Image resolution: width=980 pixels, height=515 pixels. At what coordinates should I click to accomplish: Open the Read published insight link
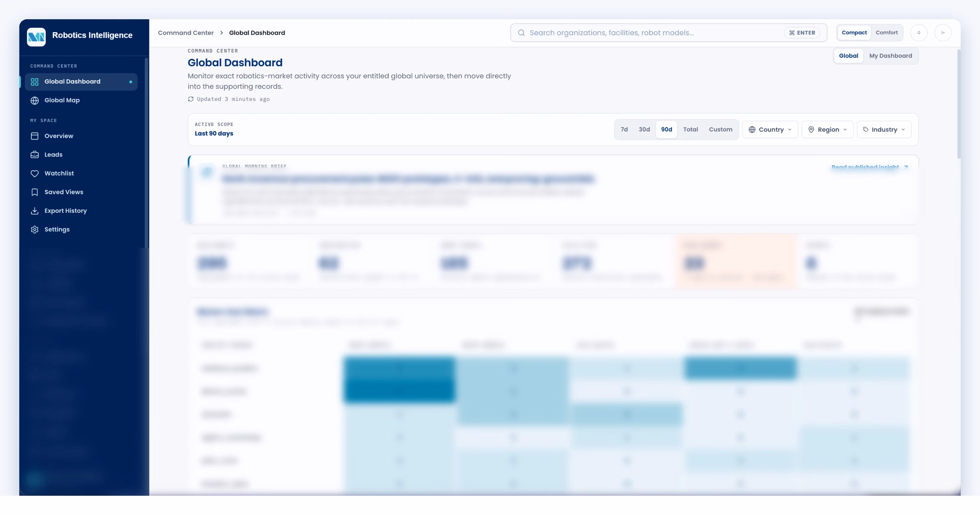click(x=870, y=167)
